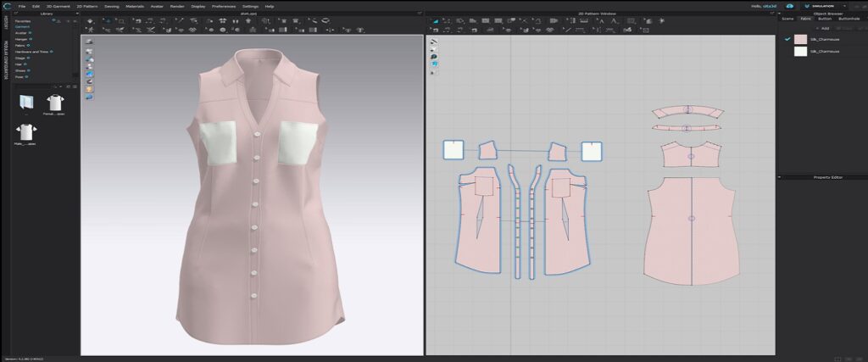Open the MODULAR CONFIGURATOR vertical tab
The width and height of the screenshot is (868, 362).
[5, 60]
